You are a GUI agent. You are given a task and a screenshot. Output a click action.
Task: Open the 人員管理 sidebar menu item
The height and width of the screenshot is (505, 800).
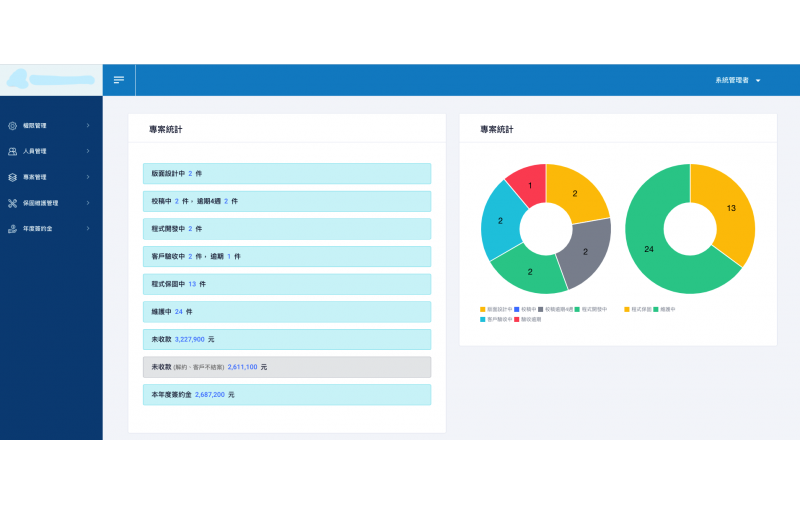coord(35,152)
